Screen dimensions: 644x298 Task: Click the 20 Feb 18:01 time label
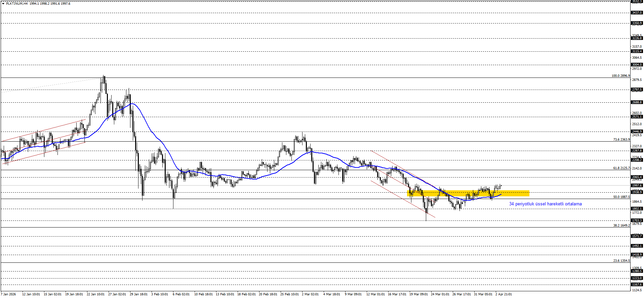coord(268,294)
